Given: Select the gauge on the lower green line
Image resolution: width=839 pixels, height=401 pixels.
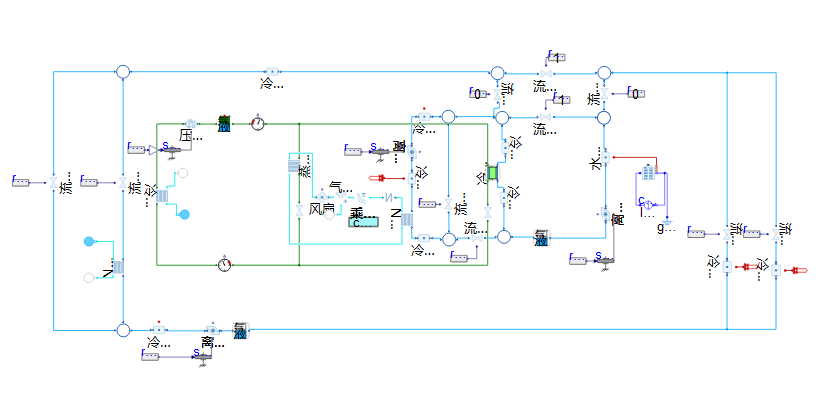Looking at the screenshot, I should [225, 265].
